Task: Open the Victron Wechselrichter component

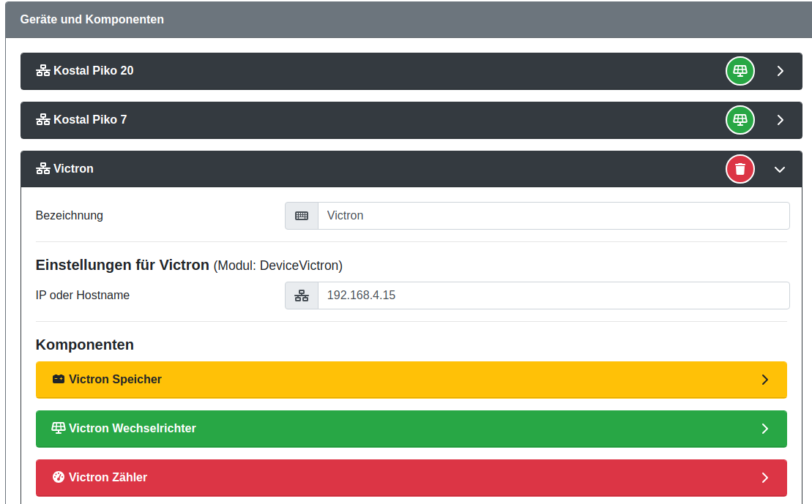Action: click(411, 429)
